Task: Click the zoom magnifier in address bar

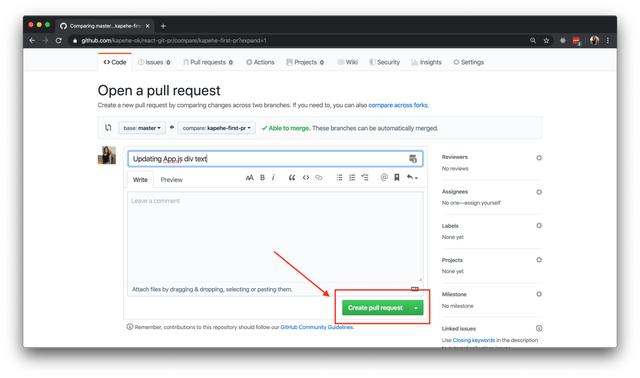Action: 533,40
